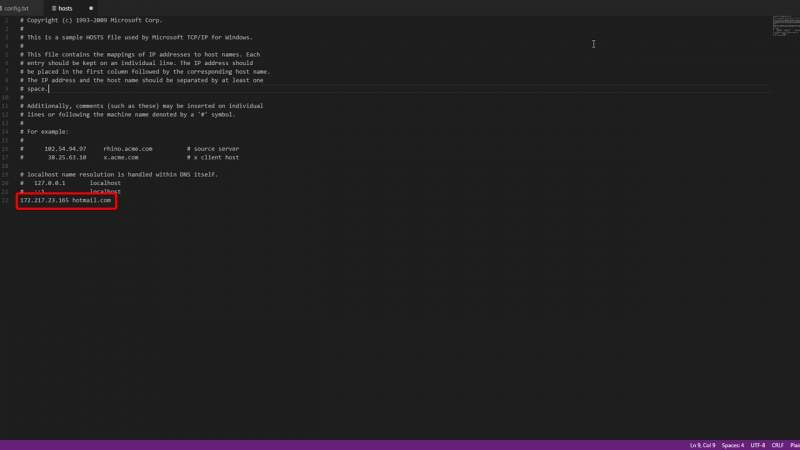Select the hosts editor tab
This screenshot has width=800, height=450.
coord(65,8)
